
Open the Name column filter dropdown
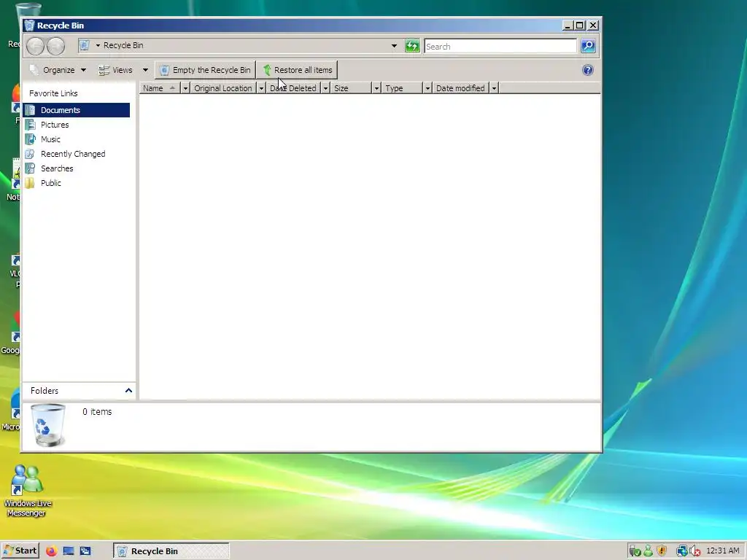[x=185, y=88]
